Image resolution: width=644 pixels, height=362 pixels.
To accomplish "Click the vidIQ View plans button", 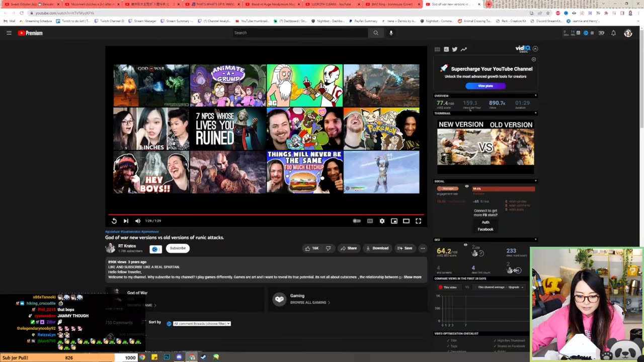I will [x=485, y=86].
